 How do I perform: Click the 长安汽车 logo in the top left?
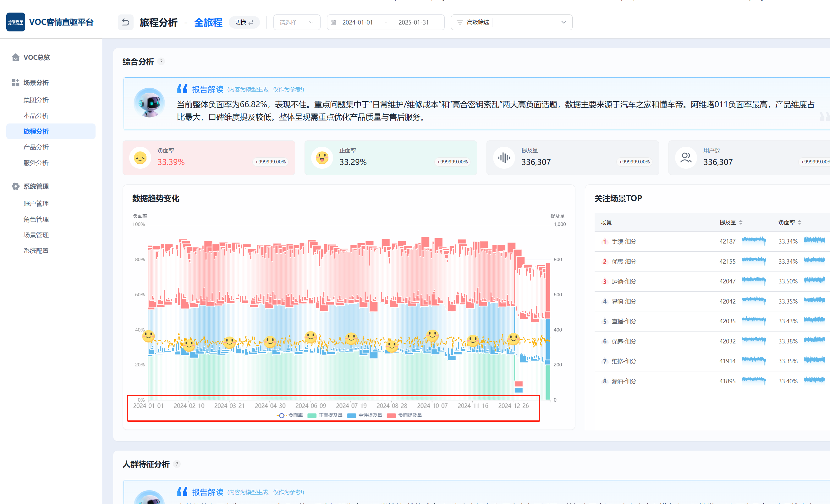tap(15, 22)
